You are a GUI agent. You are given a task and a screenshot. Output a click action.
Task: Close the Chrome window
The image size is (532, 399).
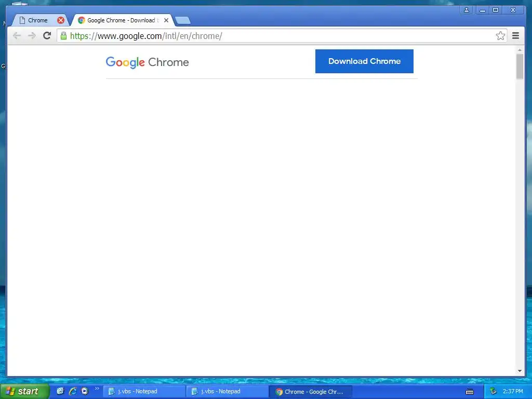(513, 10)
